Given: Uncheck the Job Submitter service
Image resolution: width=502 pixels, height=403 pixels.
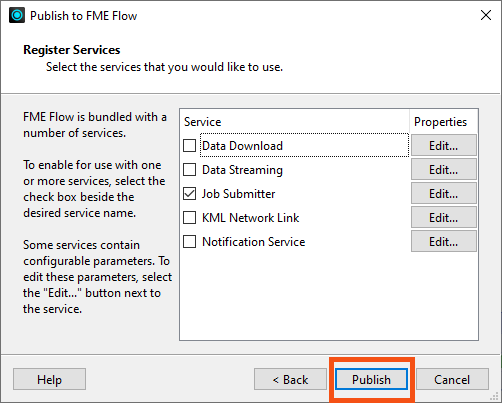Looking at the screenshot, I should pyautogui.click(x=189, y=193).
